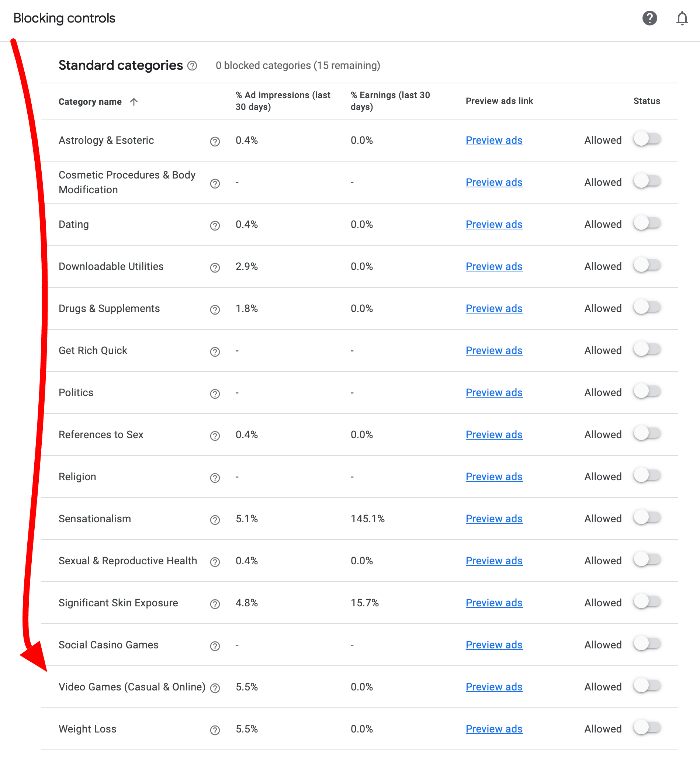Open help icon for Weight Loss

pos(215,730)
